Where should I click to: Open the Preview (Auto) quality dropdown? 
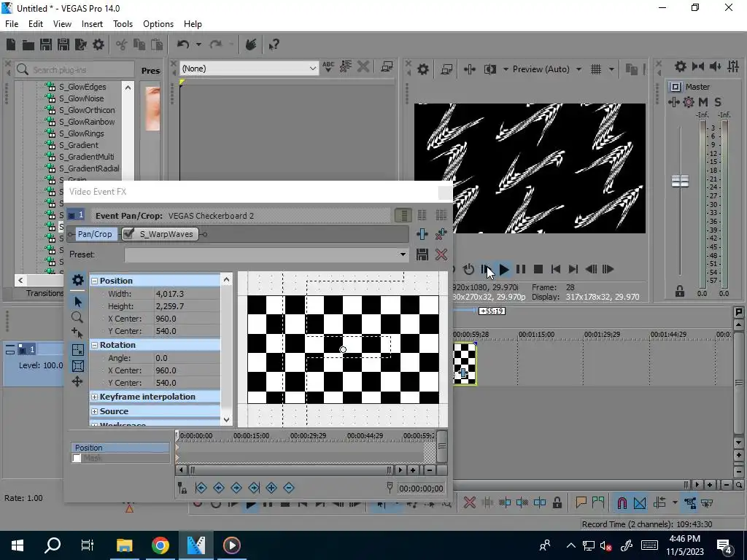coord(578,69)
